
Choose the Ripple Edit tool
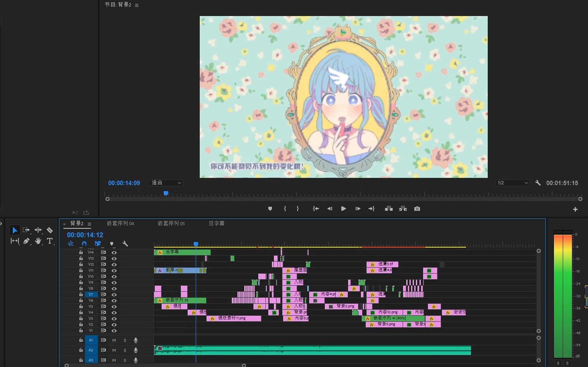38,230
